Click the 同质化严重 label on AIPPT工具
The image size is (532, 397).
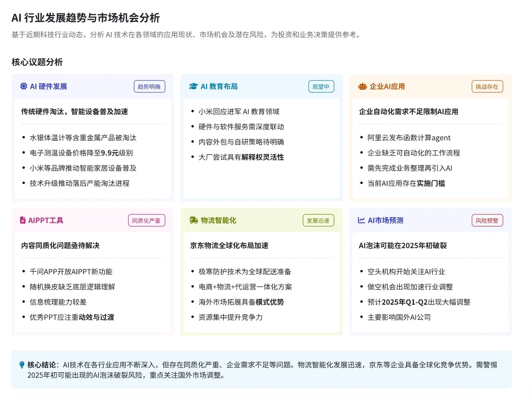(x=146, y=220)
